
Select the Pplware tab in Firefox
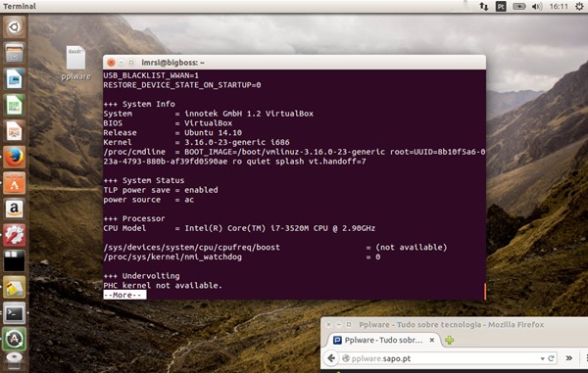382,340
